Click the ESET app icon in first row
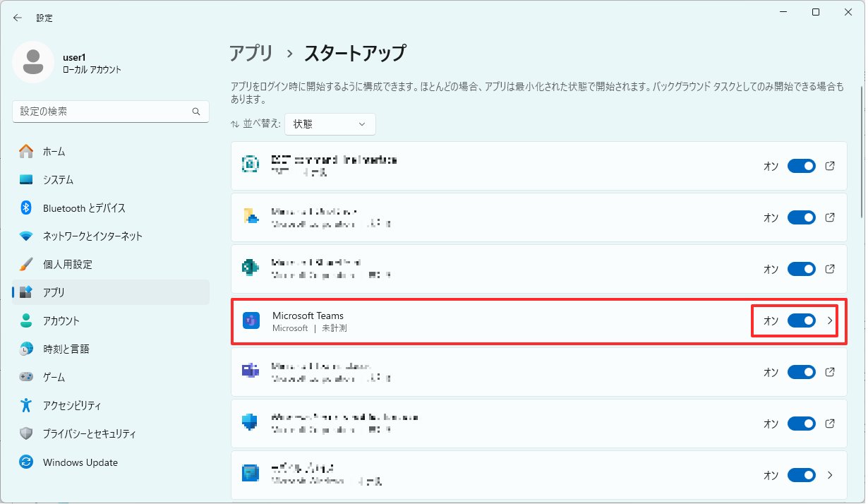This screenshot has width=868, height=504. [x=251, y=164]
